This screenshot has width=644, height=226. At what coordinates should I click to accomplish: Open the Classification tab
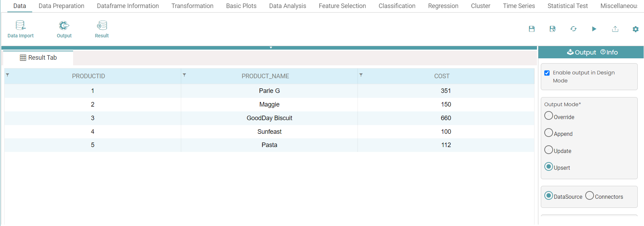coord(397,6)
